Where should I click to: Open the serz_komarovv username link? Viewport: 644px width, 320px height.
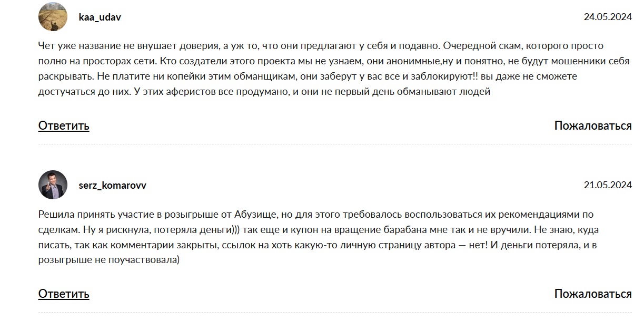pos(112,186)
